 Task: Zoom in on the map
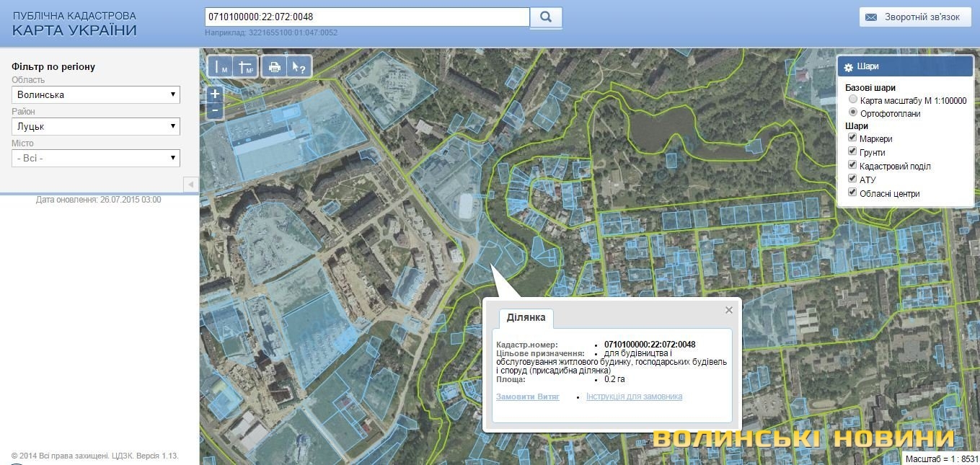[x=214, y=94]
